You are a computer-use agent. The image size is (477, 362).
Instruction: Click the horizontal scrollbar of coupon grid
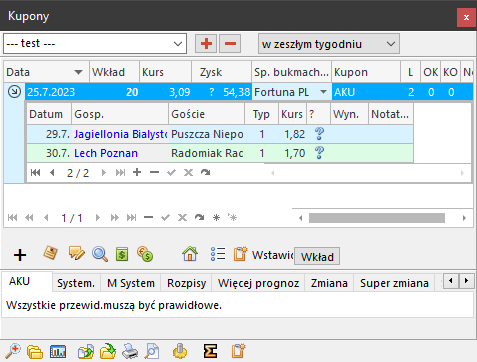tap(377, 218)
